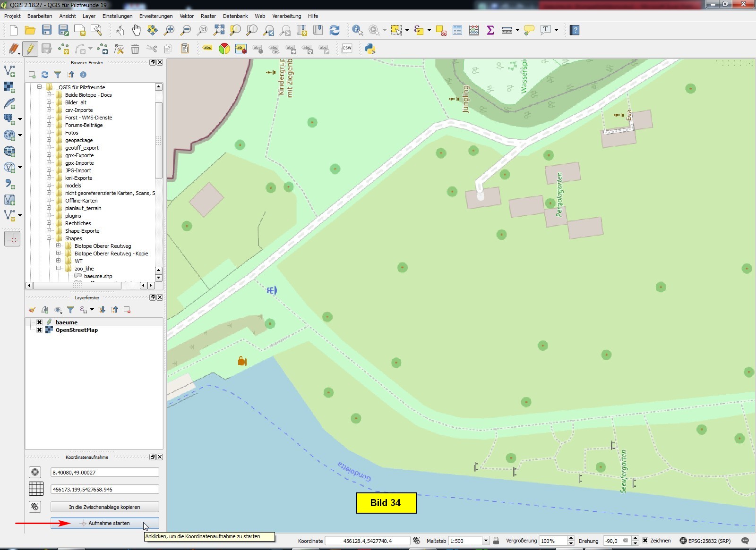Disable the Zeichnen render checkbox

point(645,541)
